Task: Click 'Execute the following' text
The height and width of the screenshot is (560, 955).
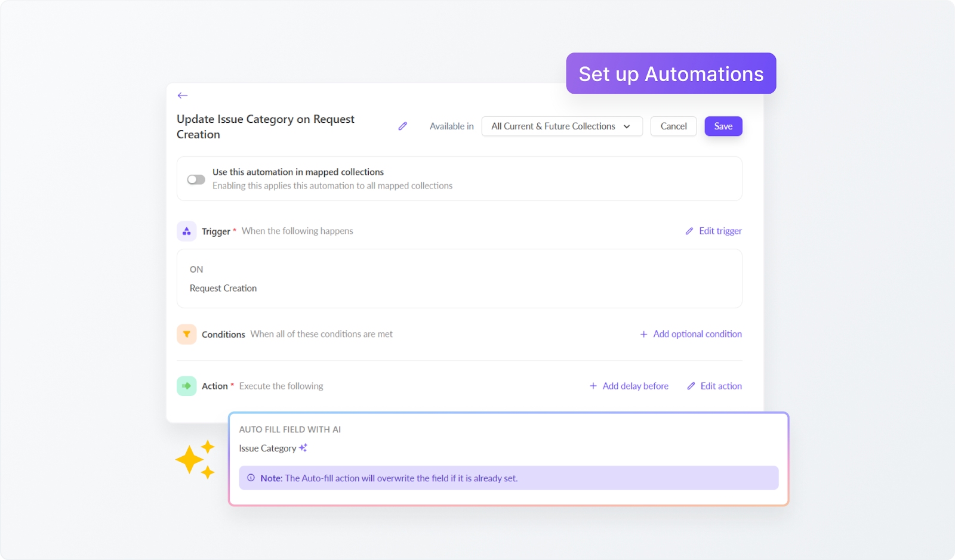Action: [281, 386]
